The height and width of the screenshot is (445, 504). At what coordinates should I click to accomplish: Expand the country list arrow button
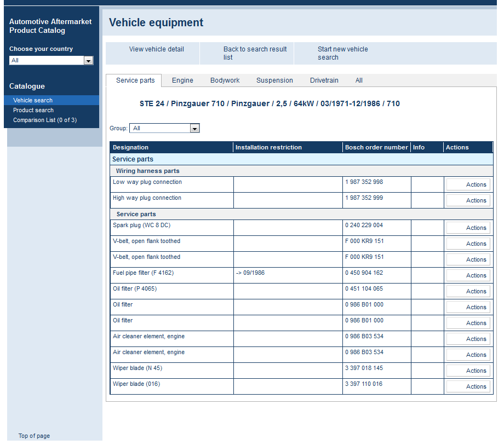(x=88, y=60)
